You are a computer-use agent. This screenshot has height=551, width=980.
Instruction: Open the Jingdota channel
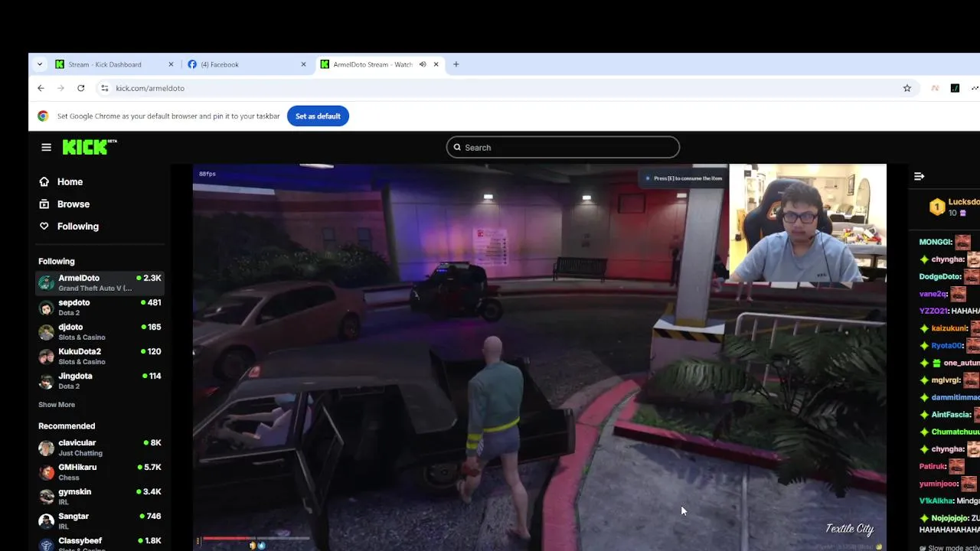[100, 380]
